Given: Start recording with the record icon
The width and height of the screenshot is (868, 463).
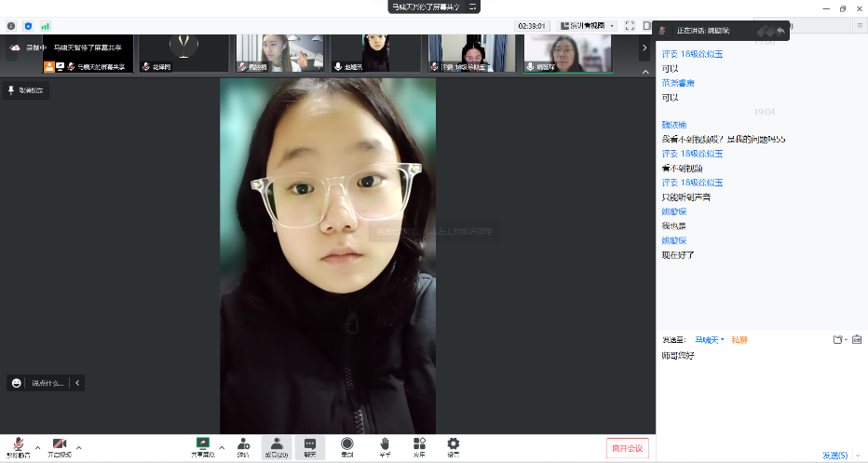Looking at the screenshot, I should pyautogui.click(x=346, y=444).
